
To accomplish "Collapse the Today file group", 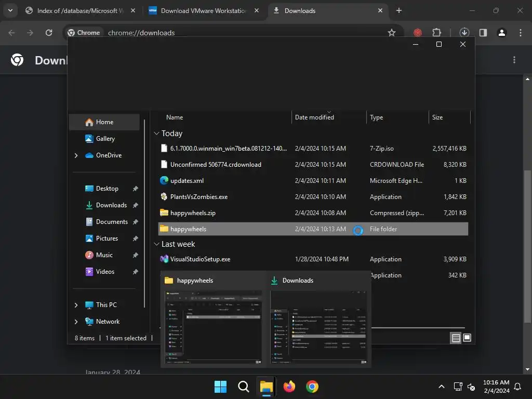I will (156, 134).
